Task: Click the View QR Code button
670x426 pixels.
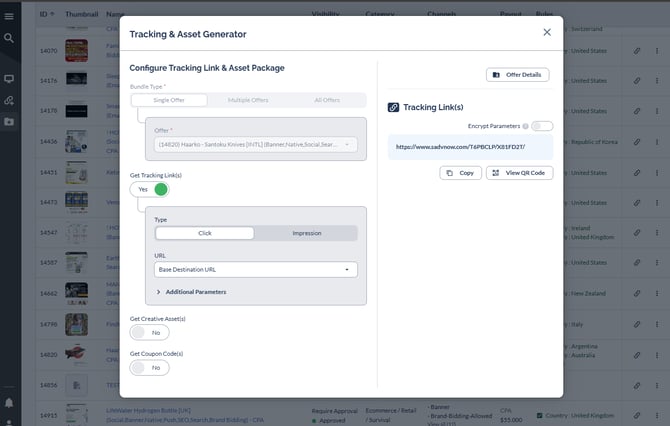Action: click(519, 173)
